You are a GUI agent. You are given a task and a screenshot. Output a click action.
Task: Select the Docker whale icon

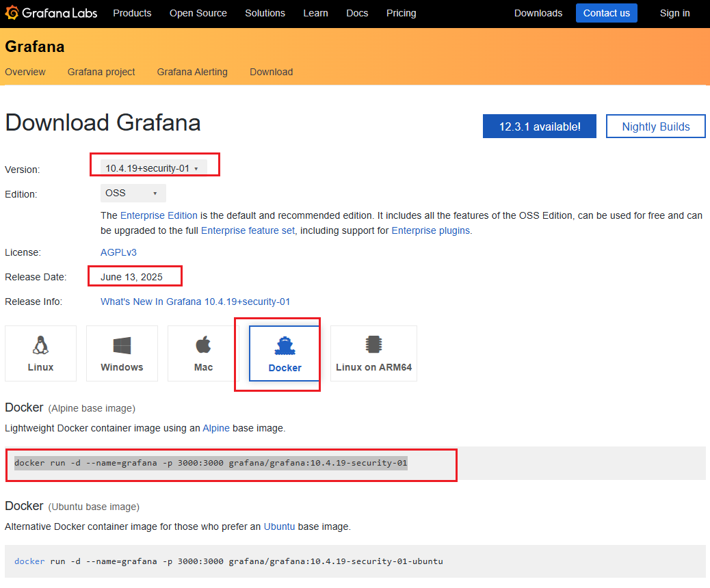[x=285, y=347]
